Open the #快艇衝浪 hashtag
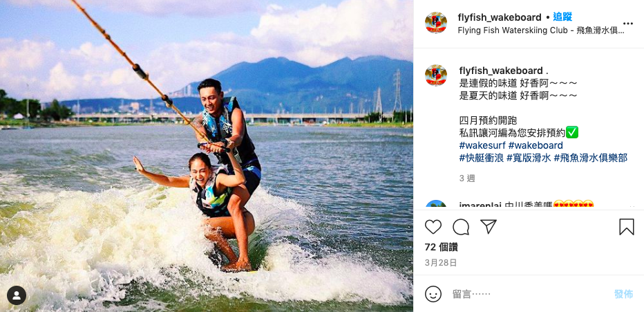The height and width of the screenshot is (312, 644). (x=482, y=158)
